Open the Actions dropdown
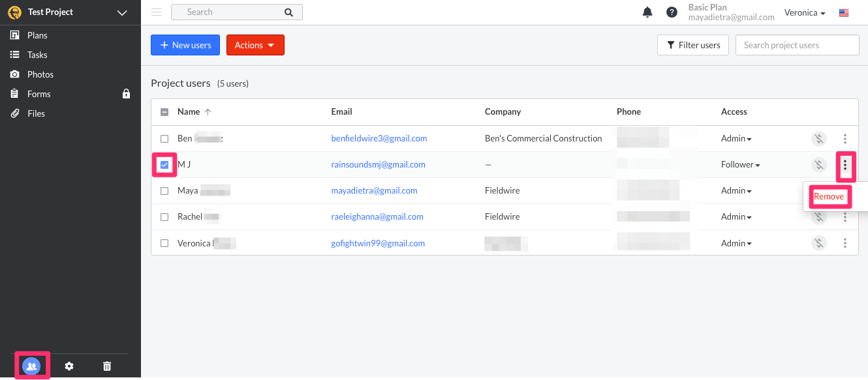 click(255, 44)
